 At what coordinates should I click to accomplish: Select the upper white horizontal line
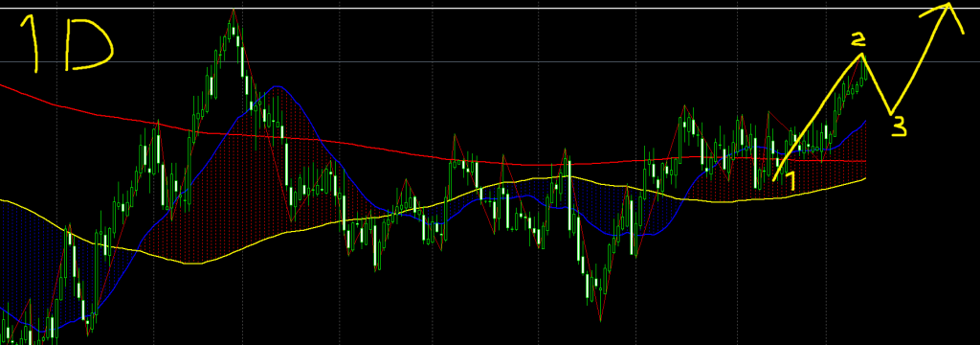(x=490, y=8)
